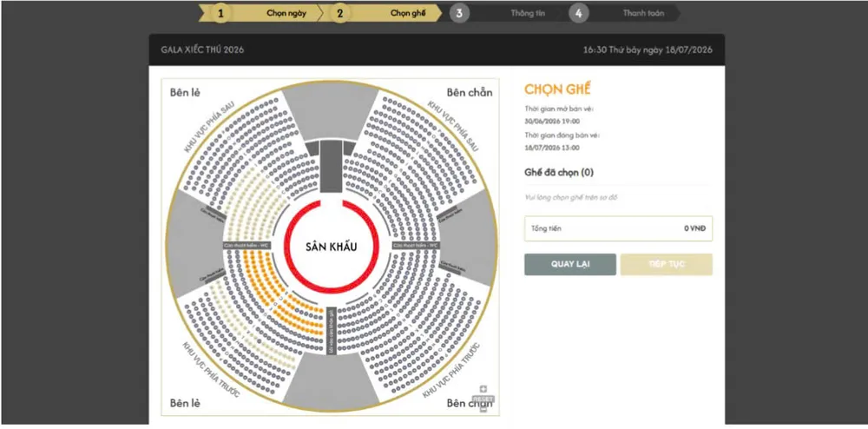This screenshot has height=429, width=868.
Task: Click the SÂN KHẤU stage circle
Action: point(331,247)
